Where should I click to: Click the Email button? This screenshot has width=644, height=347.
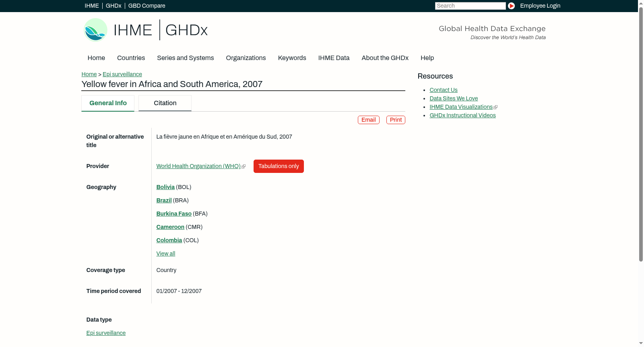(369, 120)
